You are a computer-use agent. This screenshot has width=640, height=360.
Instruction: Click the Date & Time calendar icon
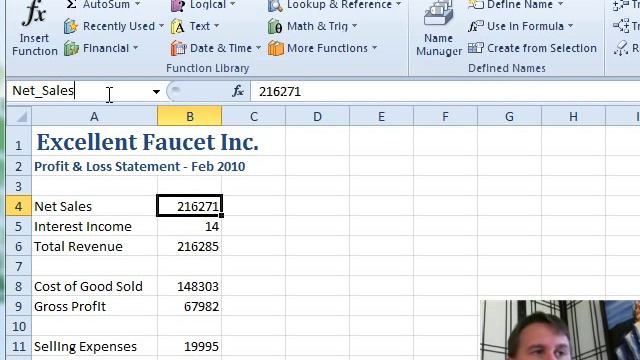(x=178, y=49)
